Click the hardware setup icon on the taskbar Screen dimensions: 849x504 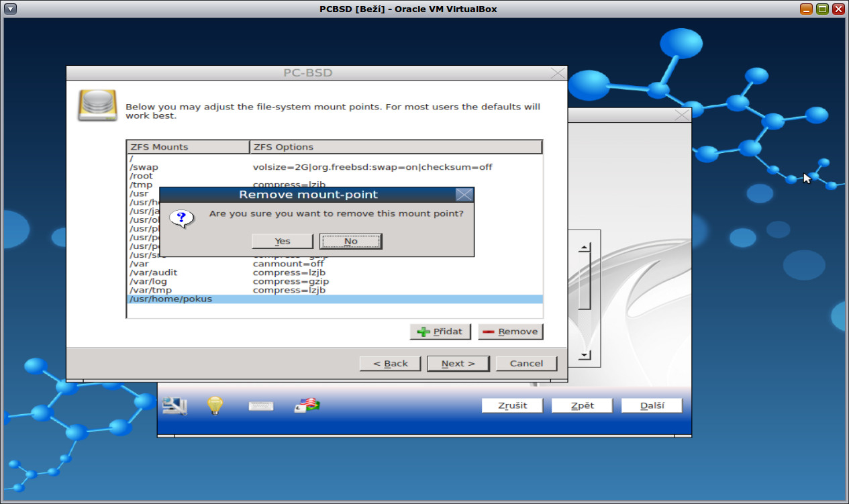(174, 405)
